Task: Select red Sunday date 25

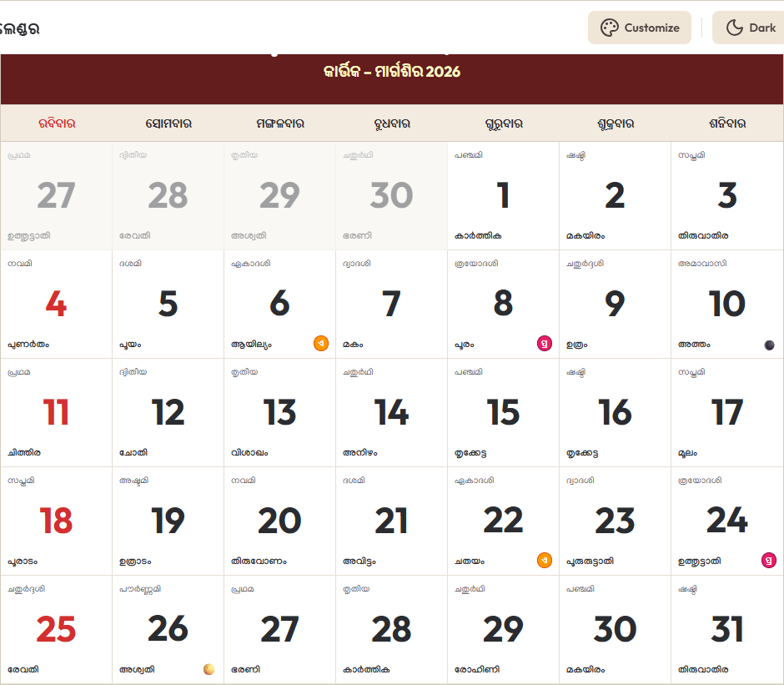Action: (x=57, y=629)
